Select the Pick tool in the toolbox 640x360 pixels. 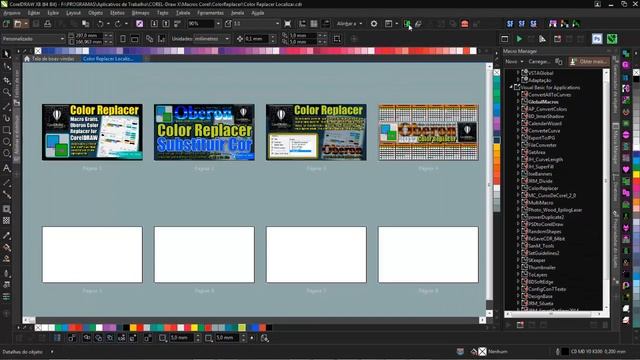(7, 53)
